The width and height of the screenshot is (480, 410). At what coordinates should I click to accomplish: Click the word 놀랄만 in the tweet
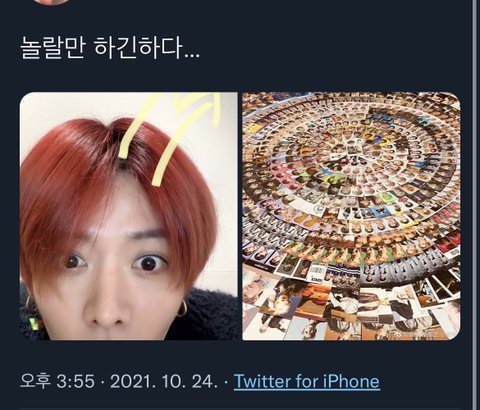point(52,47)
